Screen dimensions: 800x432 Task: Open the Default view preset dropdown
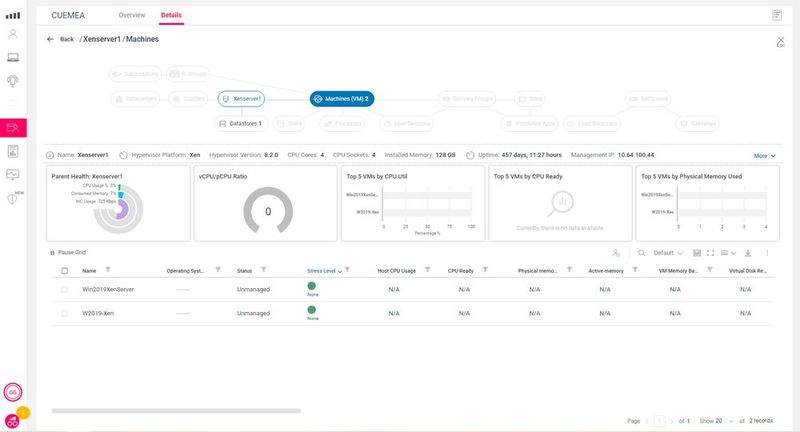pyautogui.click(x=667, y=253)
